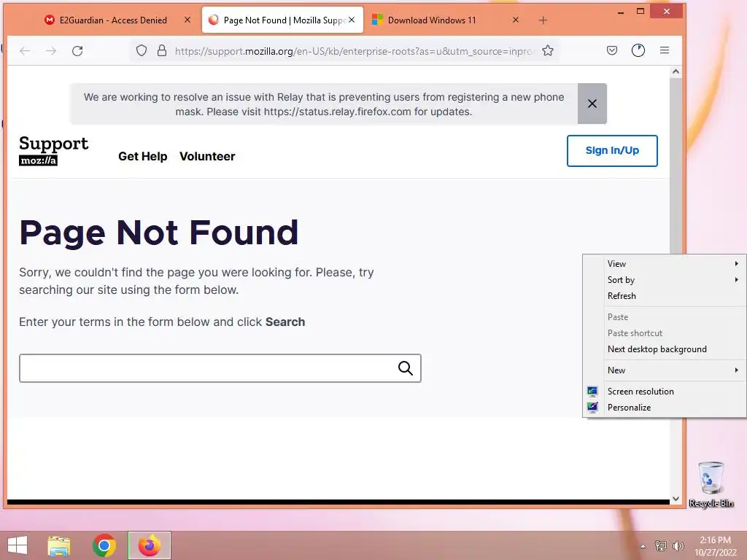This screenshot has width=747, height=560.
Task: Click the vertical scrollbar thumb
Action: point(676,166)
